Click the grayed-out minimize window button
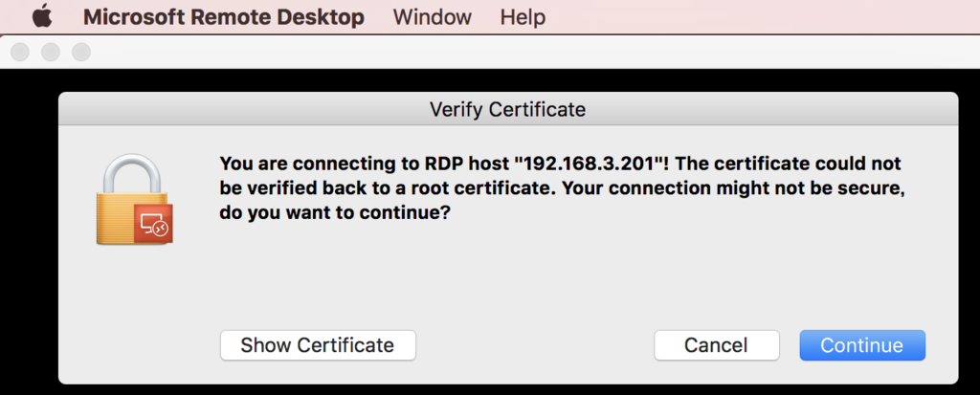The height and width of the screenshot is (395, 980). click(51, 52)
